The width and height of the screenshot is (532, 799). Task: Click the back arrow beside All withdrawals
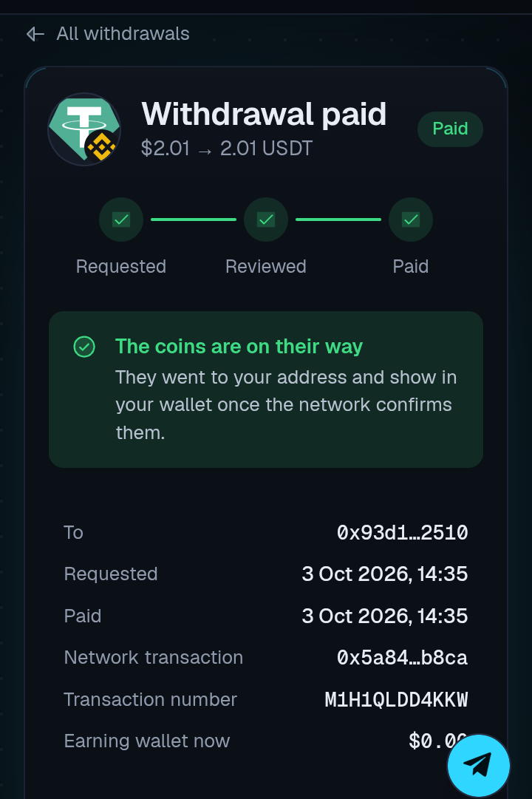click(x=35, y=34)
